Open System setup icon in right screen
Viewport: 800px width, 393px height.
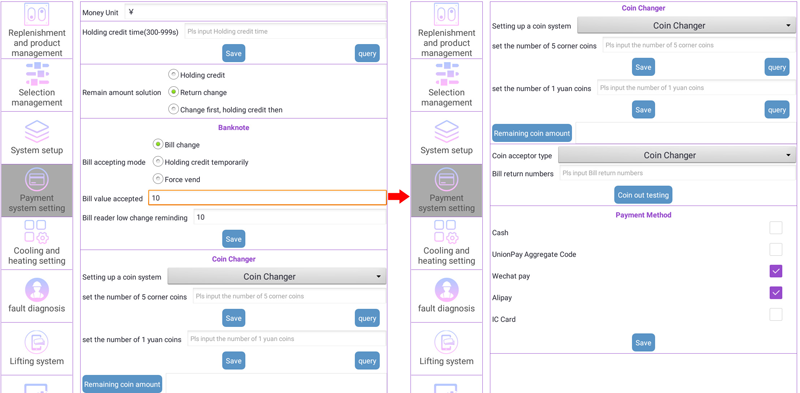pyautogui.click(x=446, y=132)
